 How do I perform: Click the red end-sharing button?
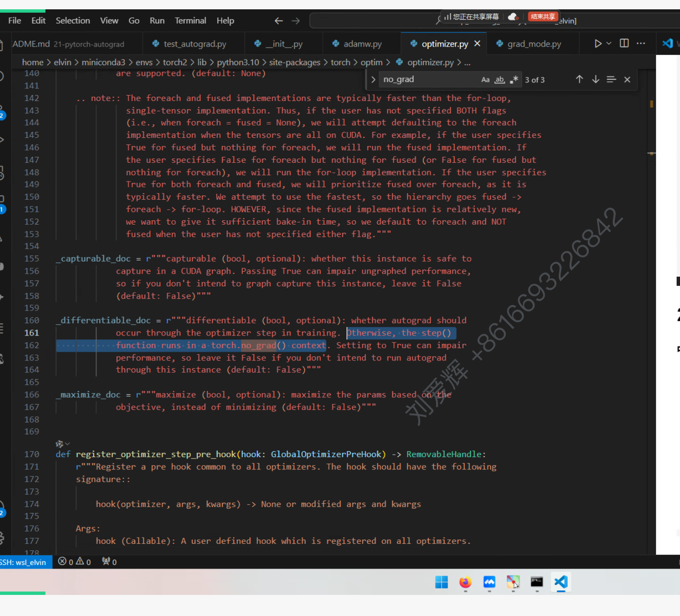click(543, 17)
